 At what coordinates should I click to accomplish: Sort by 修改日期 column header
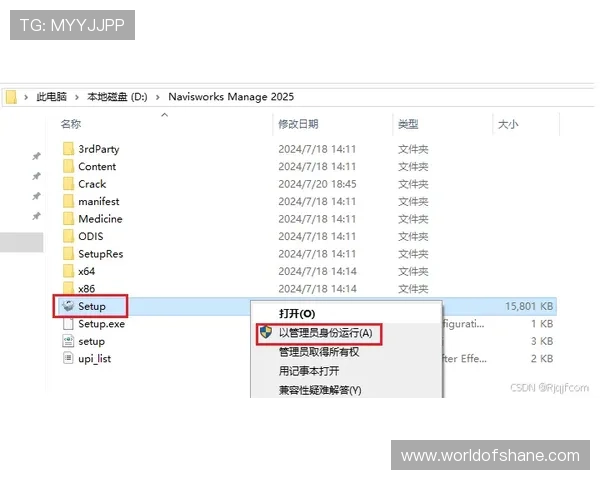(298, 124)
